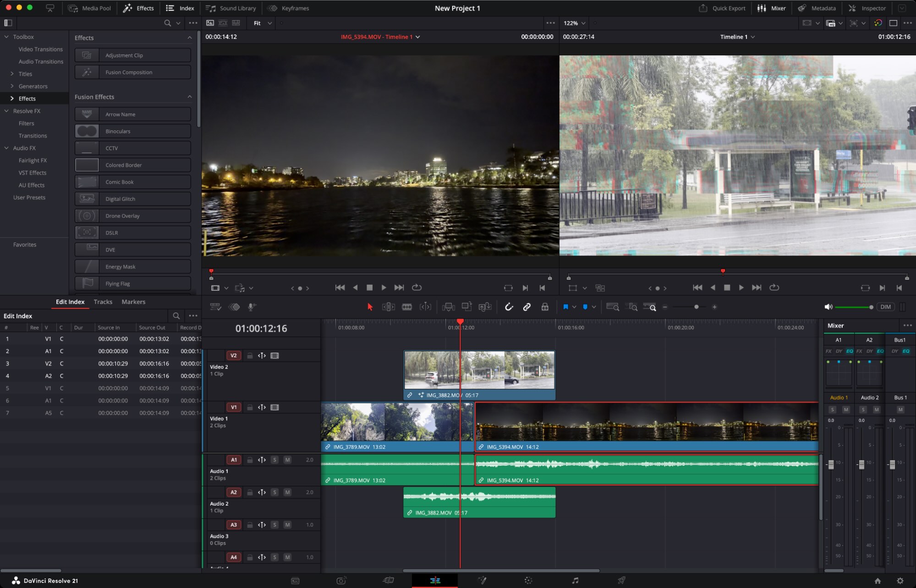916x588 pixels.
Task: Switch to the Markers tab
Action: 133,302
